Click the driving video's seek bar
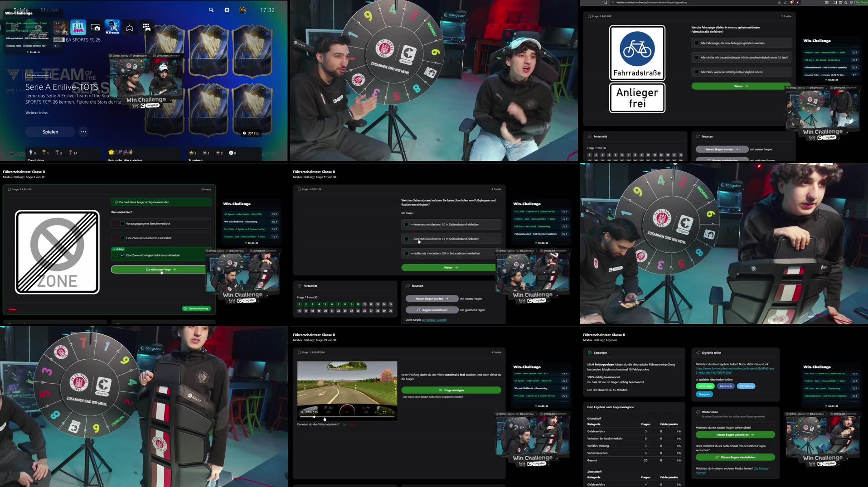Image resolution: width=868 pixels, height=487 pixels. [x=347, y=417]
